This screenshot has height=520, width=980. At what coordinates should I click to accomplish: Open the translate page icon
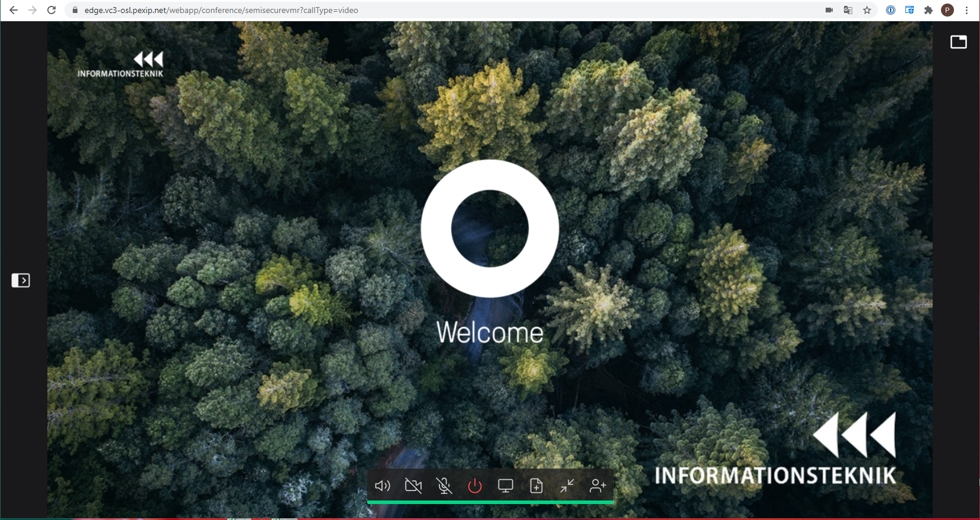(848, 10)
